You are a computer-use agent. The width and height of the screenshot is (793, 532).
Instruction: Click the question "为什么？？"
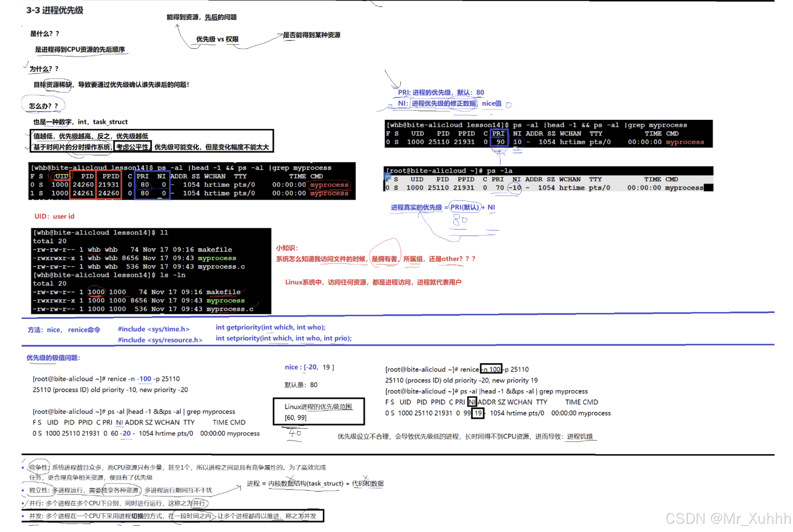point(44,69)
